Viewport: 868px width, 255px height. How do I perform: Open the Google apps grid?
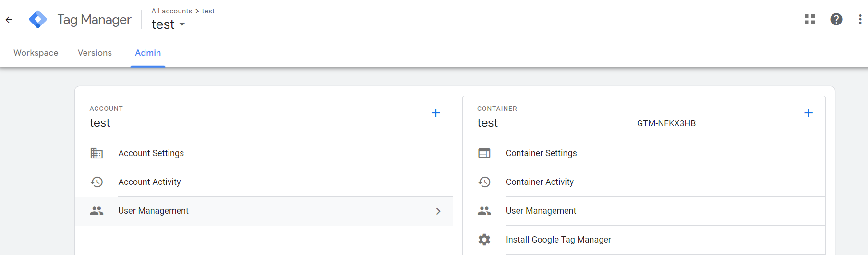[810, 19]
